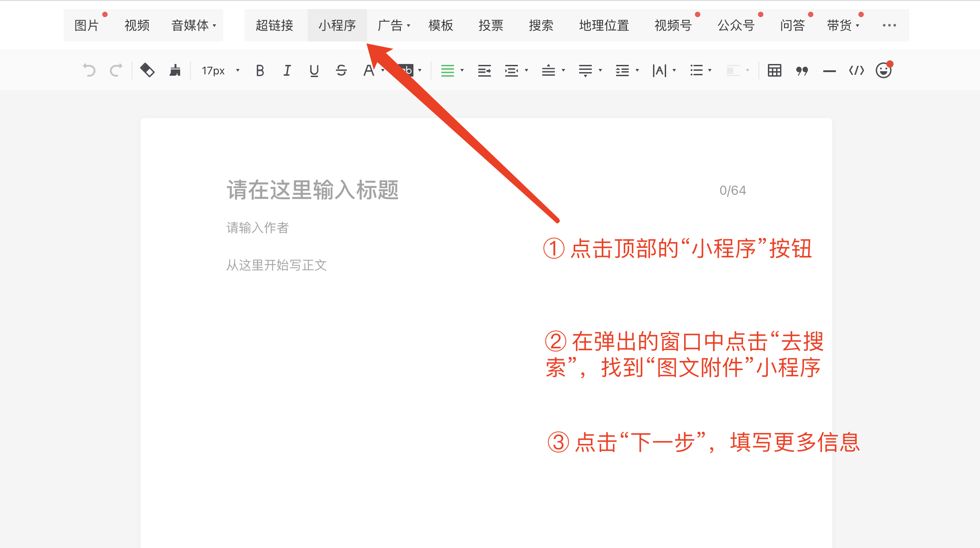The width and height of the screenshot is (980, 548).
Task: Click the green text alignment icon
Action: [447, 71]
